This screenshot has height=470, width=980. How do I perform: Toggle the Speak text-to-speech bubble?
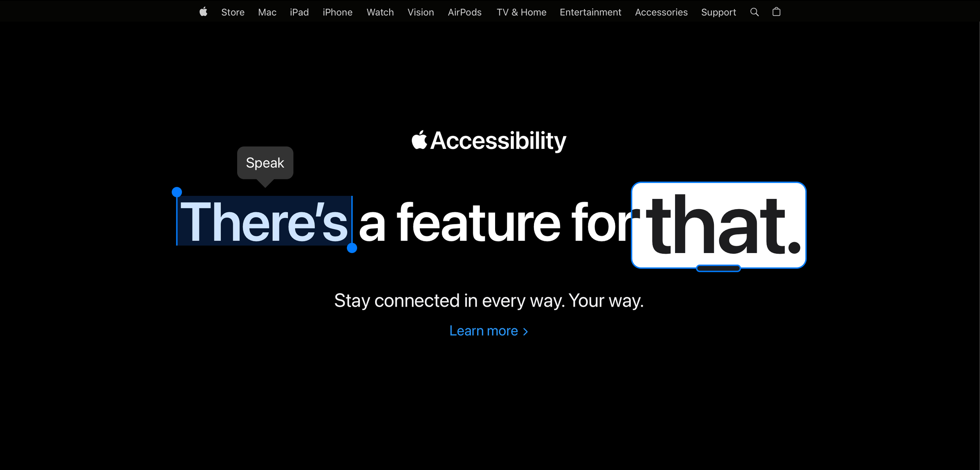click(265, 163)
